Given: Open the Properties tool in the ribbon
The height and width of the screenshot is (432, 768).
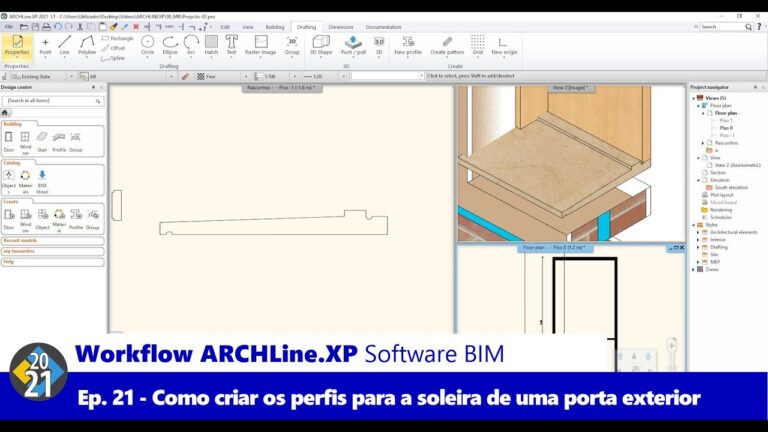Looking at the screenshot, I should tap(17, 46).
